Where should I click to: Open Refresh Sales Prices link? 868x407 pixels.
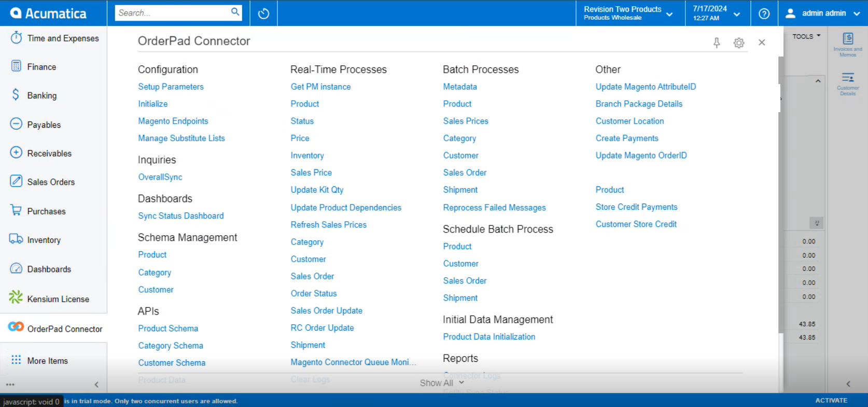(328, 225)
